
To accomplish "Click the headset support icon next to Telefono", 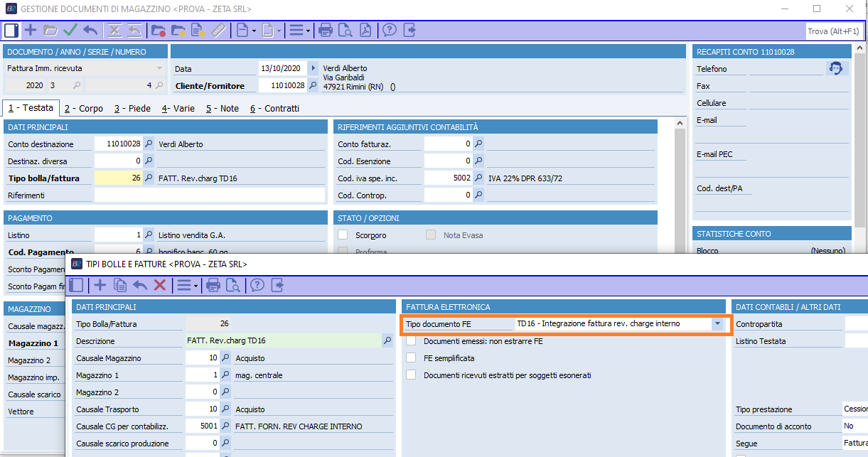I will tap(837, 68).
